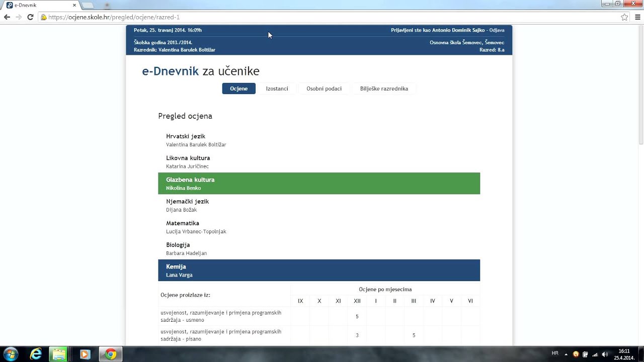The height and width of the screenshot is (362, 644).
Task: Open the Chrome menu icon
Action: (x=637, y=17)
